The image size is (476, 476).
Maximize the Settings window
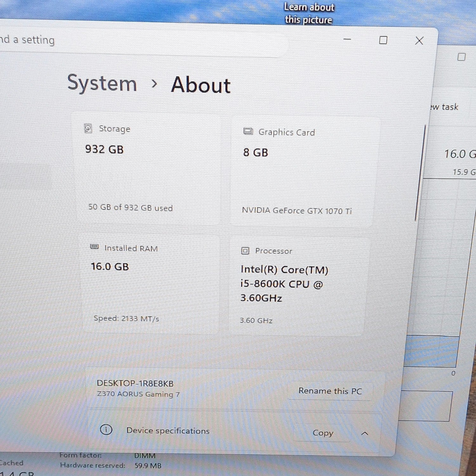(x=383, y=40)
